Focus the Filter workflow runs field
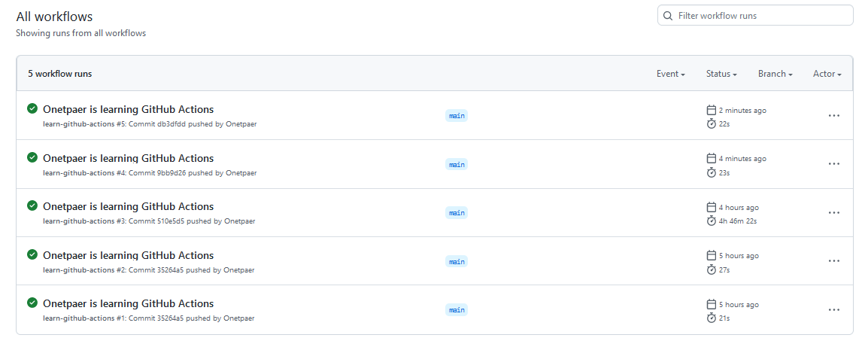This screenshot has width=868, height=344. coord(755,16)
